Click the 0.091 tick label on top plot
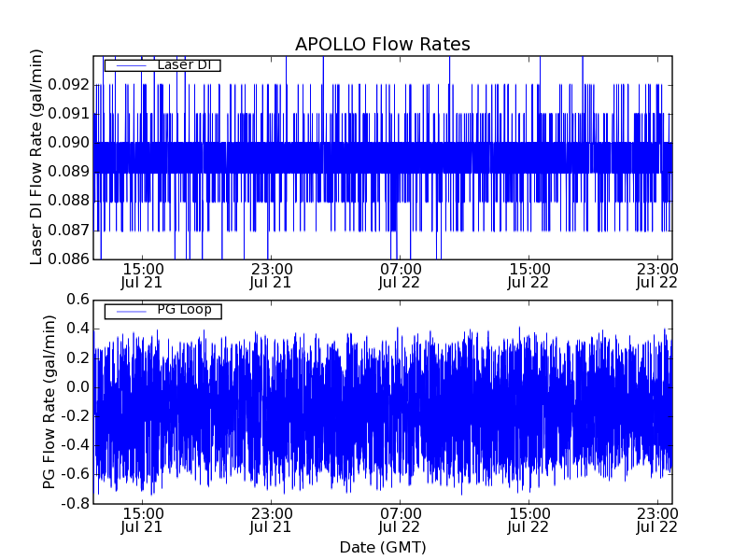The image size is (747, 560). pyautogui.click(x=68, y=114)
